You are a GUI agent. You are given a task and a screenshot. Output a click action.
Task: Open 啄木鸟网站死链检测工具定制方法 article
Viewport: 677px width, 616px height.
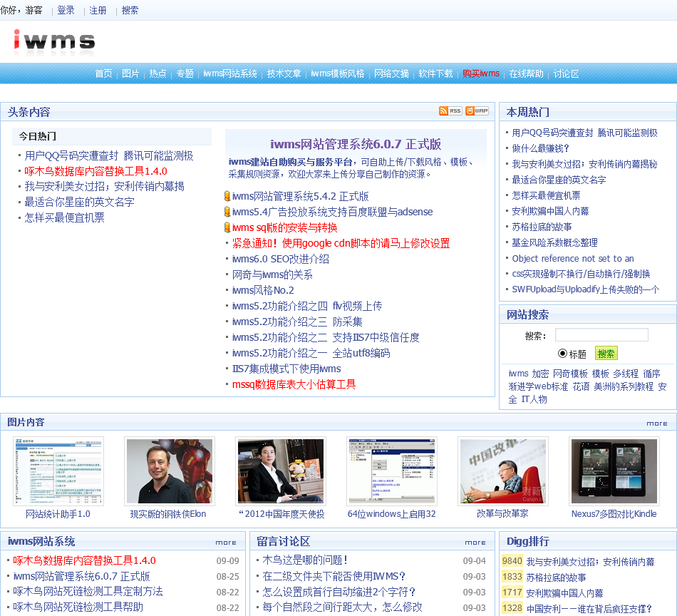click(x=88, y=591)
